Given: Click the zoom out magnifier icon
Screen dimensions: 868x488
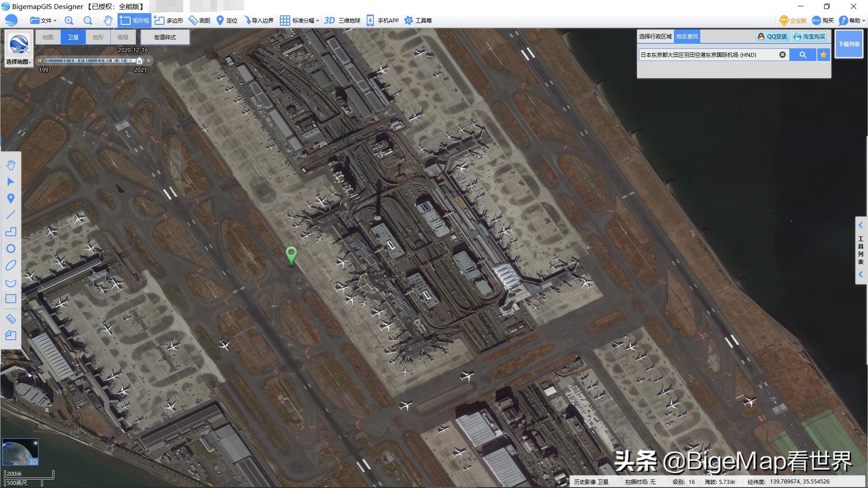Looking at the screenshot, I should click(x=88, y=20).
